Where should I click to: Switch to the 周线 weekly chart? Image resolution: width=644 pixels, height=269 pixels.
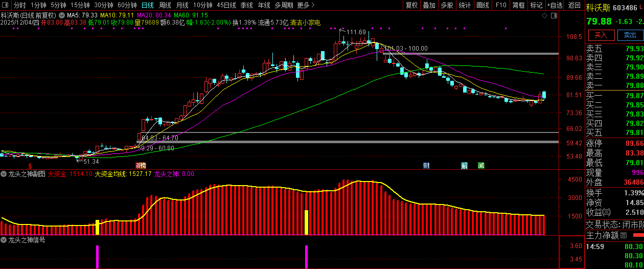(166, 5)
